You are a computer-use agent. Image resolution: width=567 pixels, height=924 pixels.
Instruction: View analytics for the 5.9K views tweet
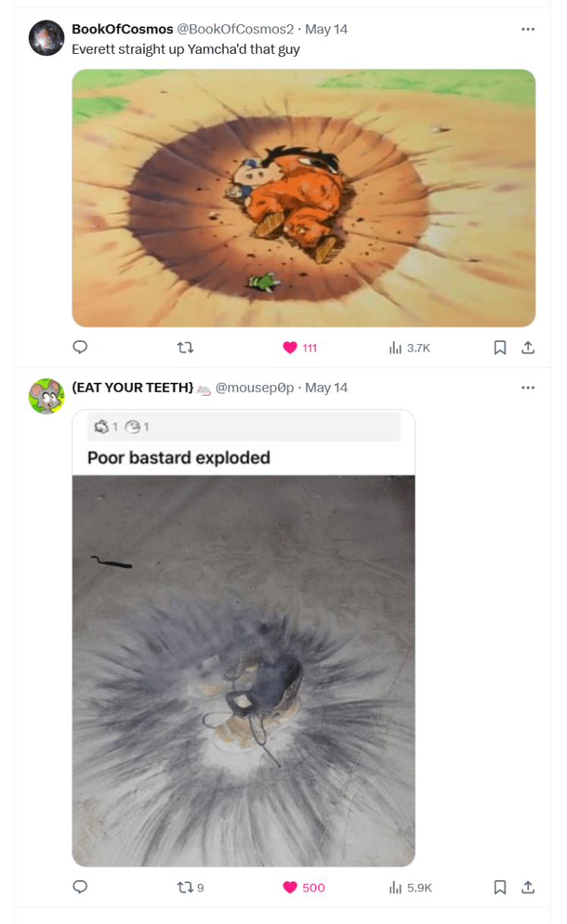pyautogui.click(x=395, y=888)
